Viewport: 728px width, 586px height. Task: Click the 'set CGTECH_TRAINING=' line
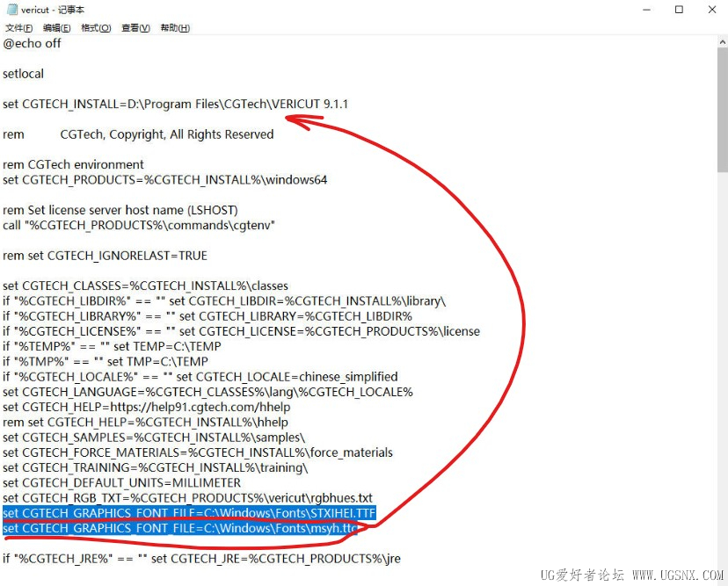pyautogui.click(x=156, y=467)
